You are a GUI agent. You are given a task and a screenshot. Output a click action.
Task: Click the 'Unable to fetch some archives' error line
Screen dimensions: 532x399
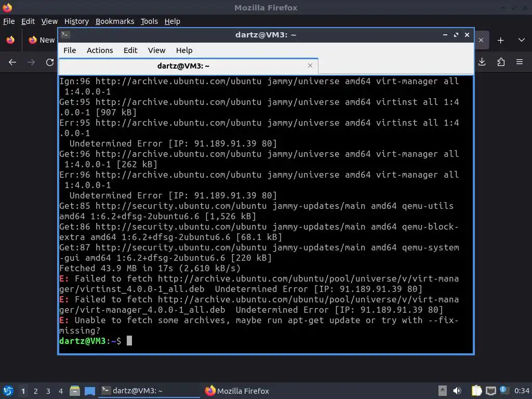pyautogui.click(x=259, y=325)
